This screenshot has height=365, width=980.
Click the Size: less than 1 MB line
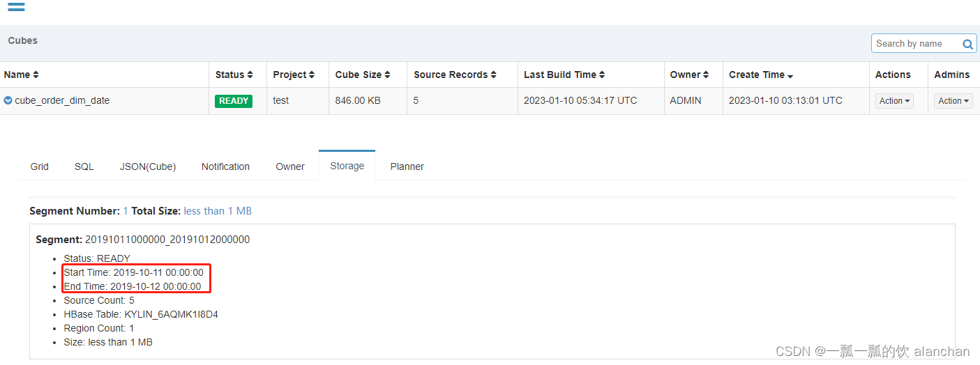(x=108, y=342)
